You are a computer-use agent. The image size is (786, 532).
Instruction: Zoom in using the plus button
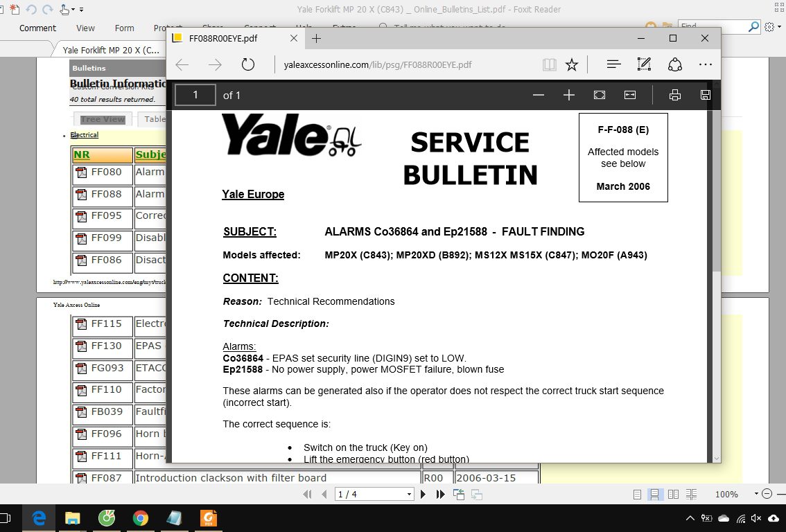(569, 95)
